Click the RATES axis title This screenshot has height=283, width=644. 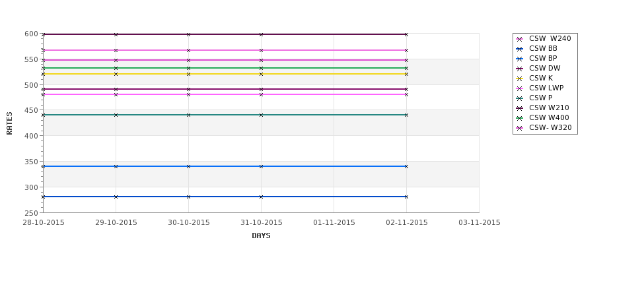click(9, 123)
